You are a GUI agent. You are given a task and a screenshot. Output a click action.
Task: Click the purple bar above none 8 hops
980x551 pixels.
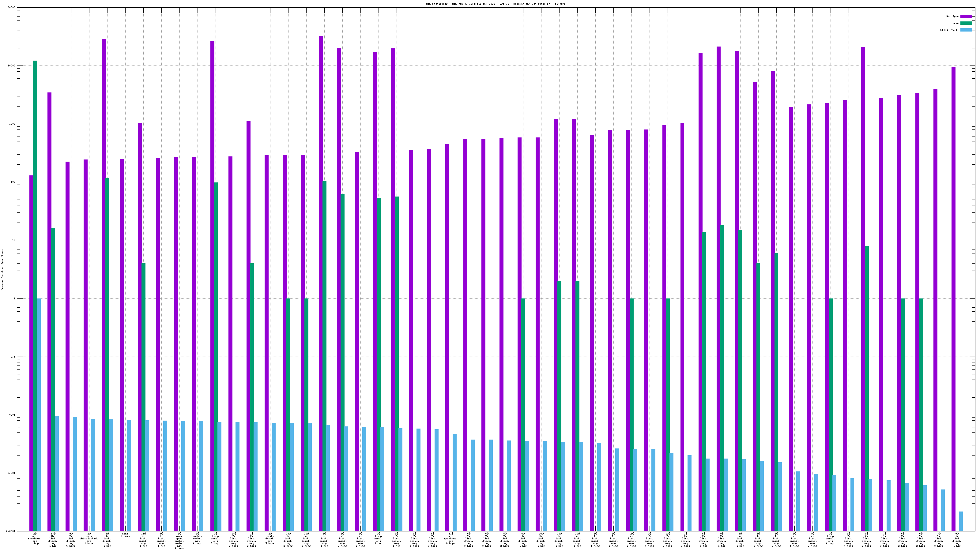122,342
